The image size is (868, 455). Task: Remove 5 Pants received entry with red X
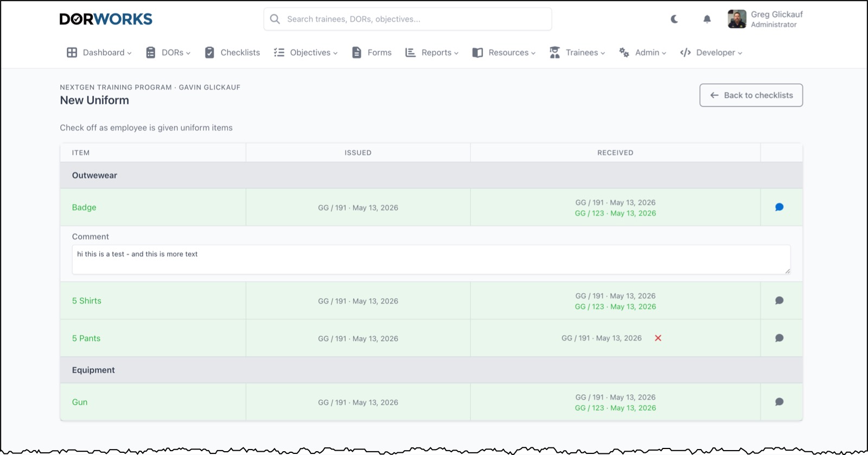point(658,338)
